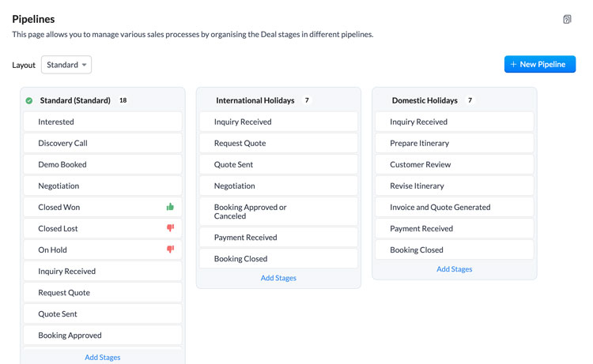Select the Revise Itinerary stage
Image resolution: width=593 pixels, height=364 pixels.
(454, 186)
